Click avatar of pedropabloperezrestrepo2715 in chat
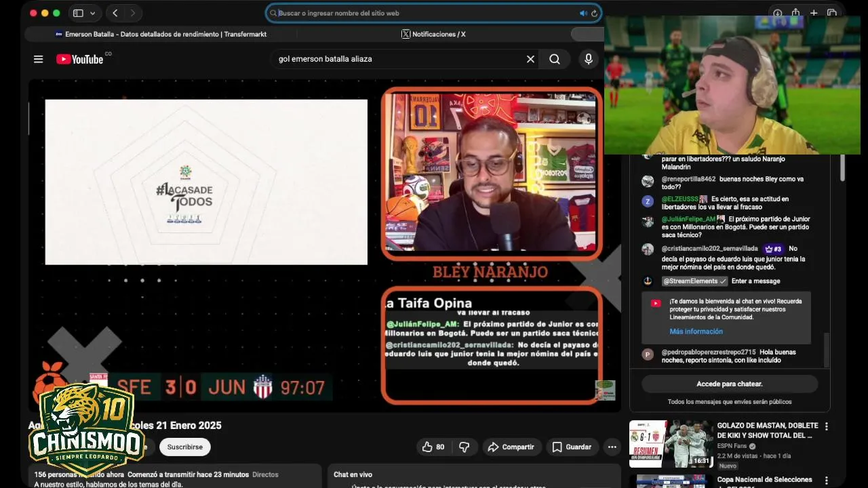Image resolution: width=868 pixels, height=488 pixels. [x=648, y=354]
